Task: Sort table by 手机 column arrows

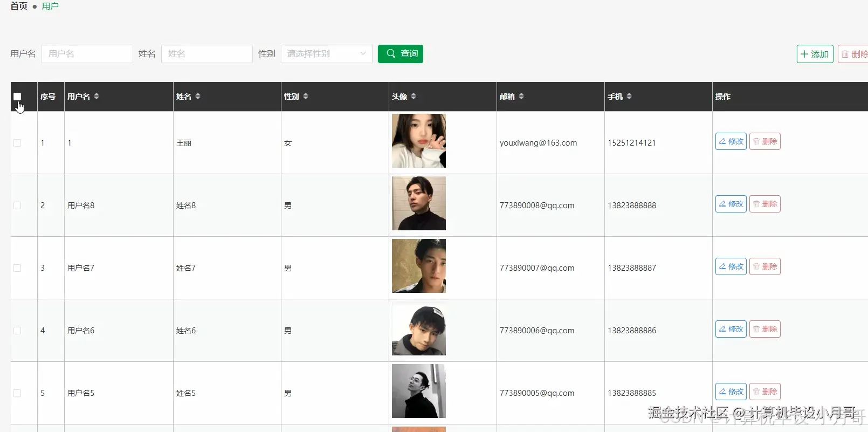Action: pos(629,96)
